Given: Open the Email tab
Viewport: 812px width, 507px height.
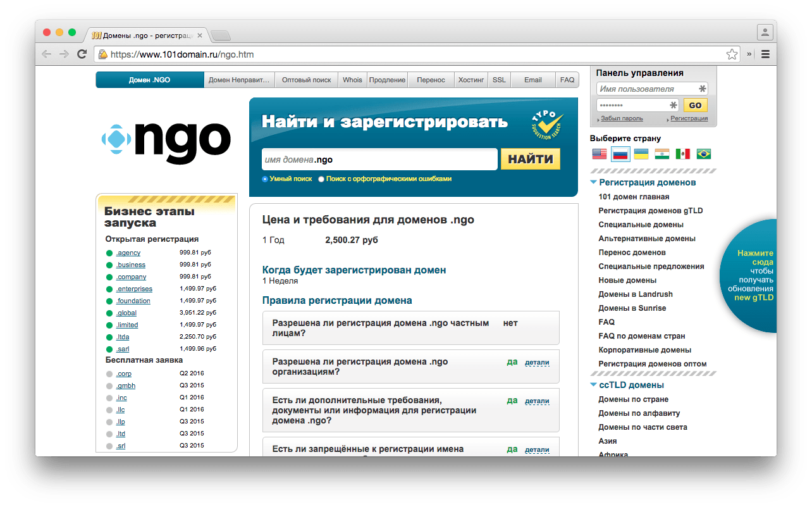Looking at the screenshot, I should [533, 80].
